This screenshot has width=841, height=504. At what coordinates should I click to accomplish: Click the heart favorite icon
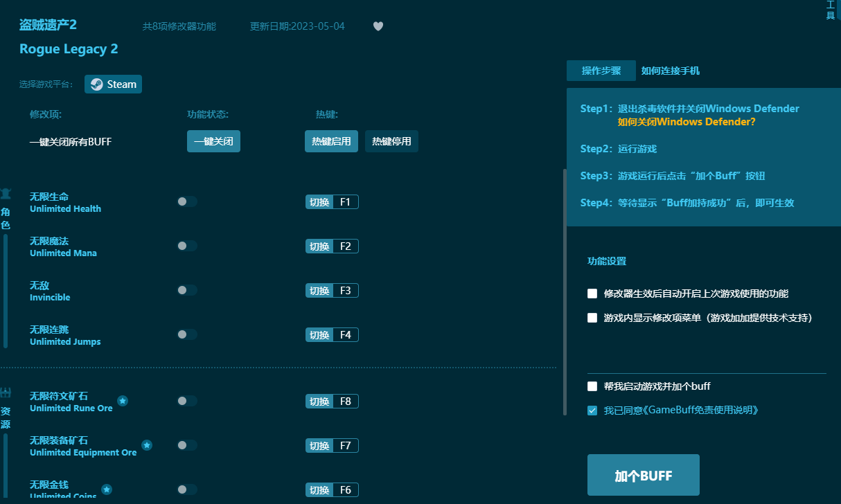tap(378, 26)
